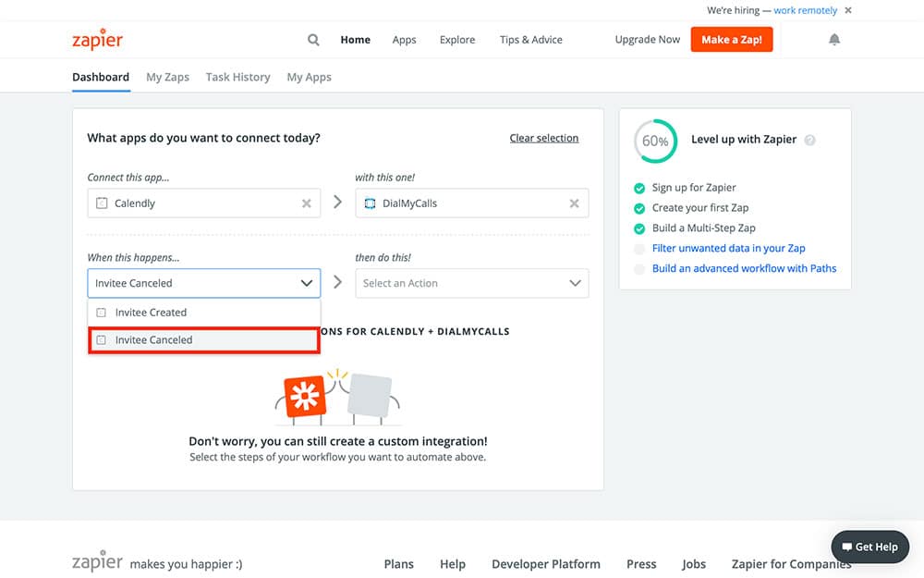The height and width of the screenshot is (578, 924).
Task: Click the Zapier logo in header
Action: [x=97, y=40]
